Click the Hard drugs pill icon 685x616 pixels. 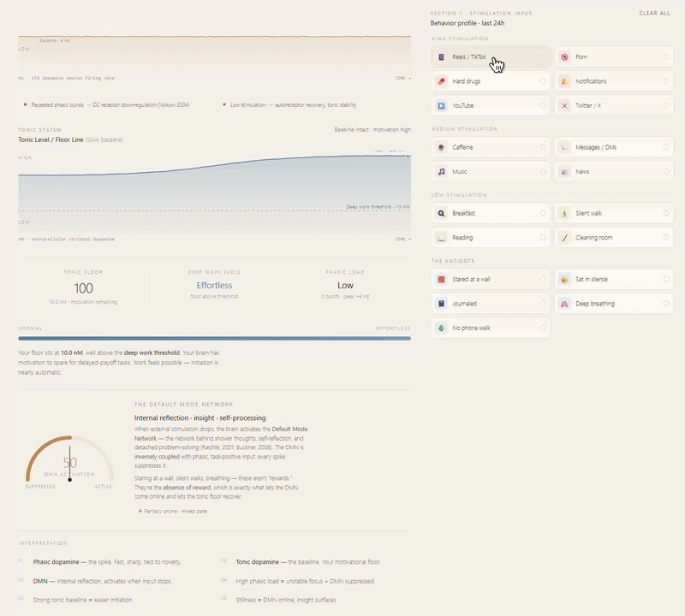[x=442, y=81]
